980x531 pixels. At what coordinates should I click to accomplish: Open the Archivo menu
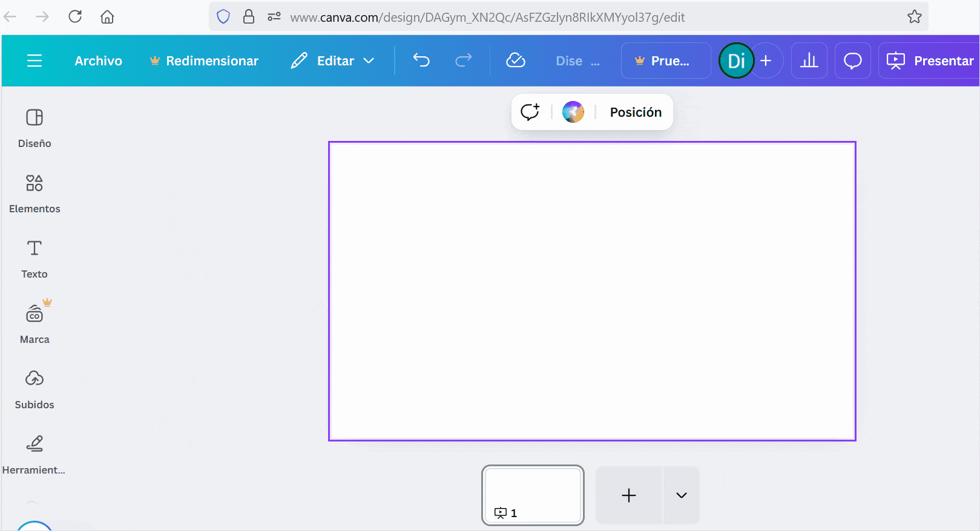pyautogui.click(x=98, y=60)
